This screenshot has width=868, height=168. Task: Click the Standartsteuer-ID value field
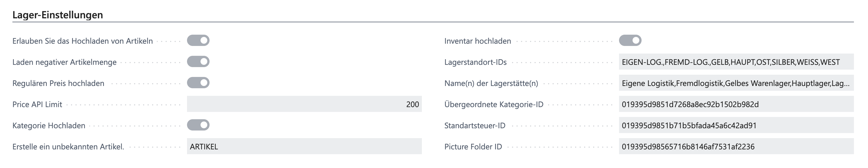[736, 125]
